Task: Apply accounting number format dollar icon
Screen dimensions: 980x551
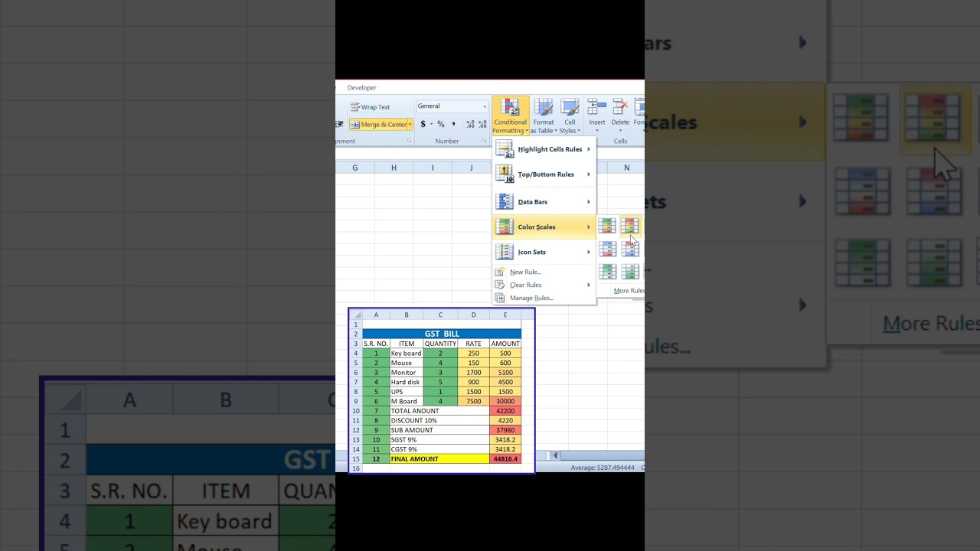Action: coord(423,124)
